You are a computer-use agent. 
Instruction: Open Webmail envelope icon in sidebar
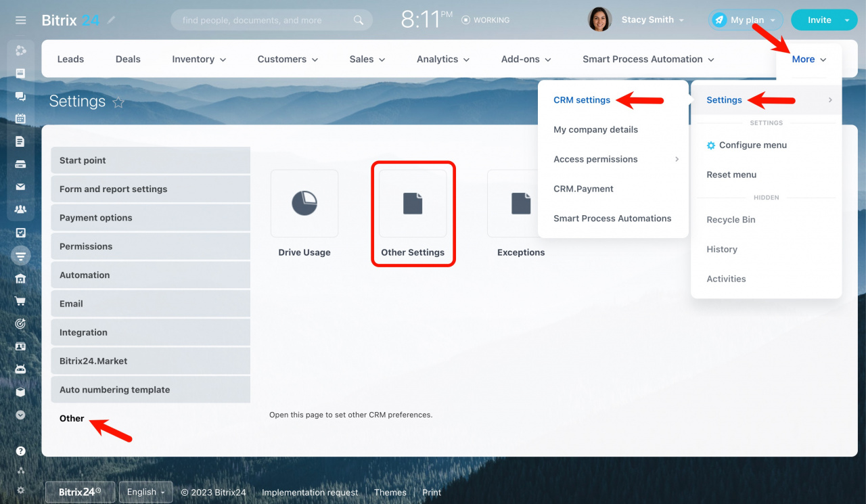tap(21, 187)
